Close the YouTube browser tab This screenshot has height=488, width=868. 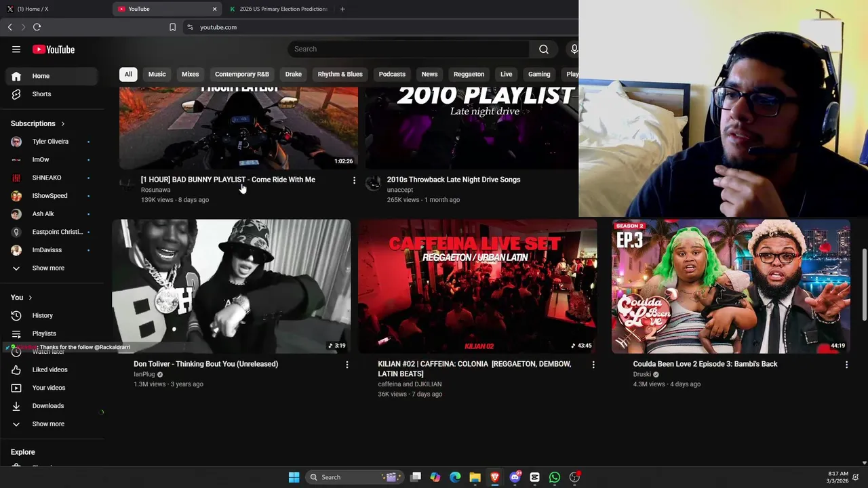pos(215,9)
